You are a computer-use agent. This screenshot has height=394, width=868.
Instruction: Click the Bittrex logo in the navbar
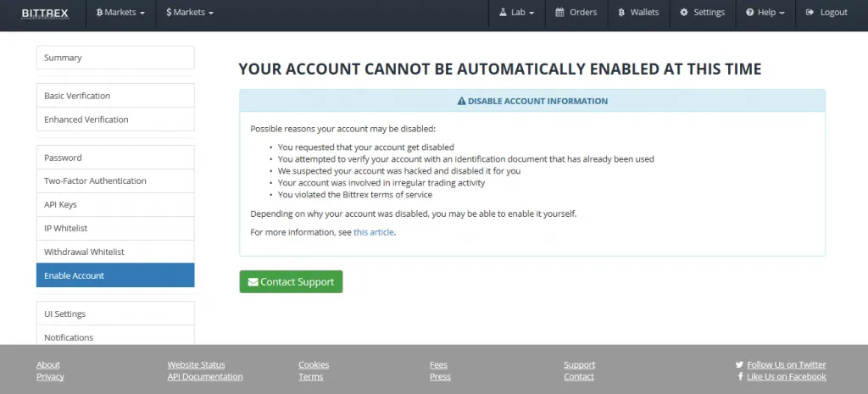tap(45, 13)
